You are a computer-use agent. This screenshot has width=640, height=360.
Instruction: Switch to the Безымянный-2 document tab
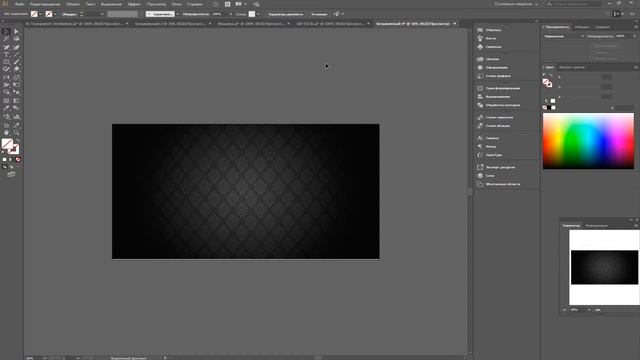click(169, 24)
